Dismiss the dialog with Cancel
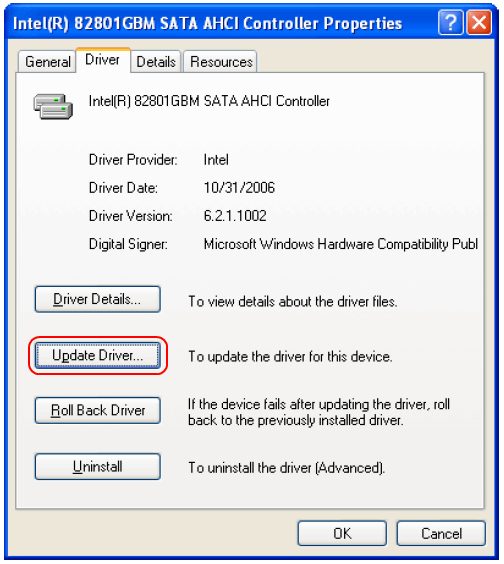This screenshot has width=504, height=564. click(x=441, y=533)
